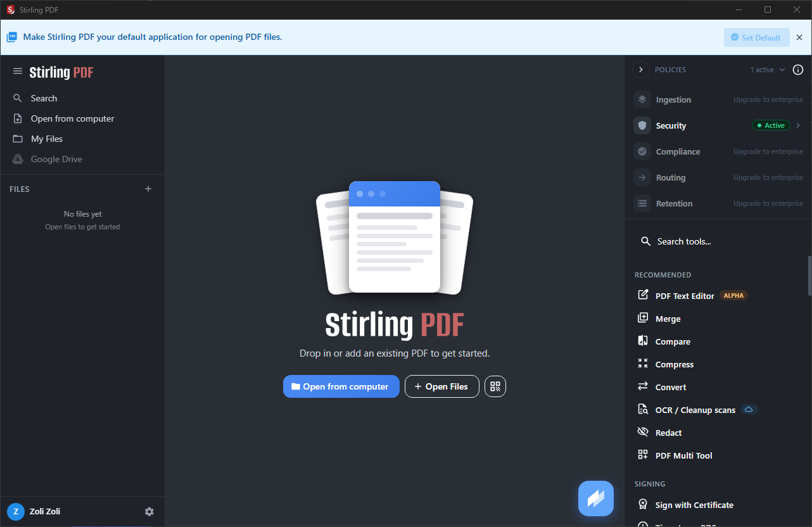
Task: Click the Security policy label
Action: (671, 125)
